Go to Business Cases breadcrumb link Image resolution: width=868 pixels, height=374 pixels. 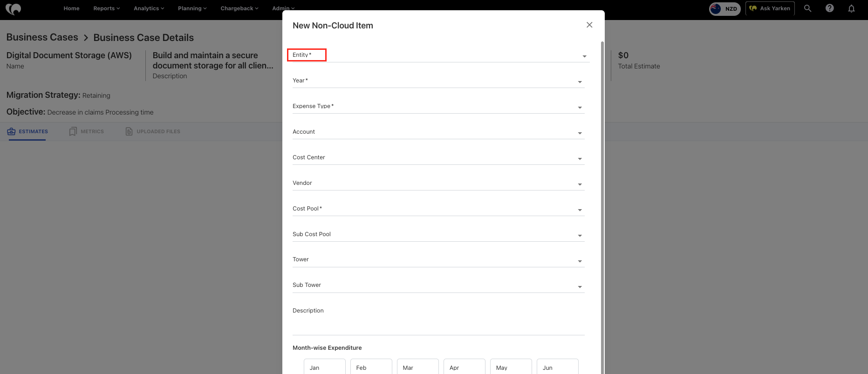[42, 37]
